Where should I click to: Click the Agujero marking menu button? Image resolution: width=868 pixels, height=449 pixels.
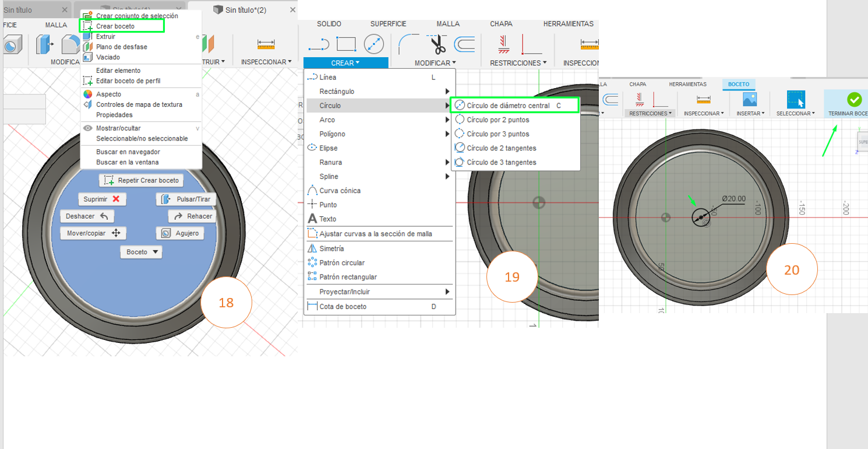tap(180, 233)
